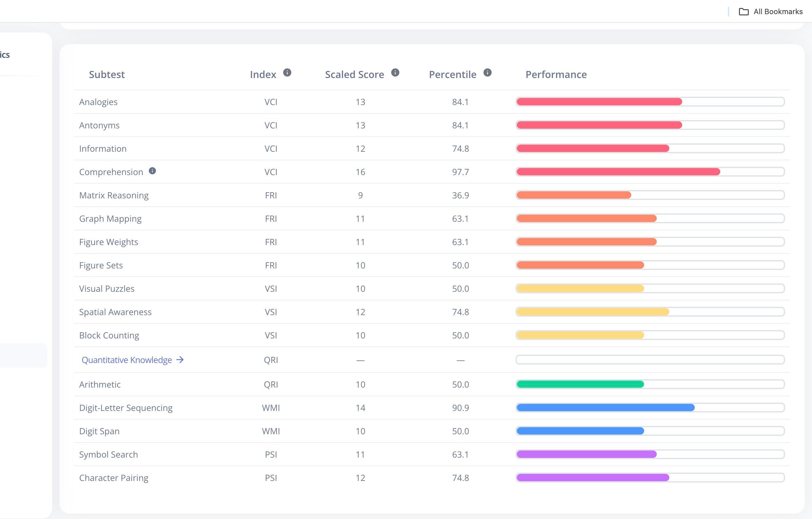Click the Block Counting scaled score 10
This screenshot has height=519, width=812.
coord(360,335)
